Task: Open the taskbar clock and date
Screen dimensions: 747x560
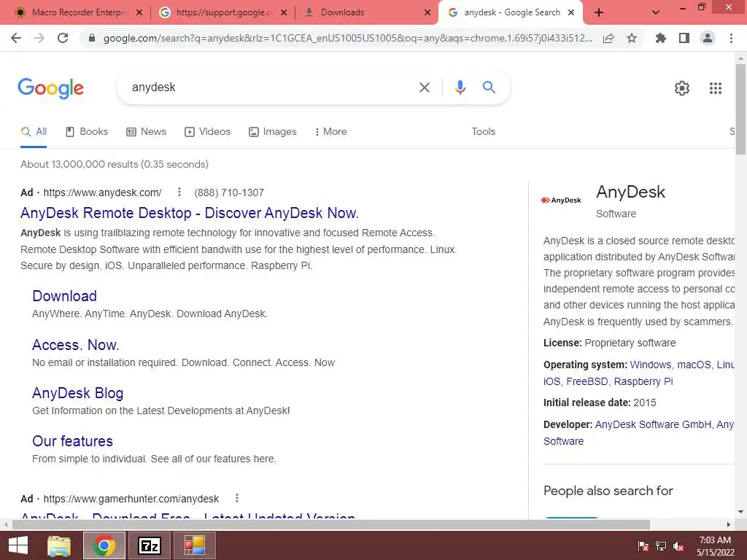Action: (x=715, y=546)
